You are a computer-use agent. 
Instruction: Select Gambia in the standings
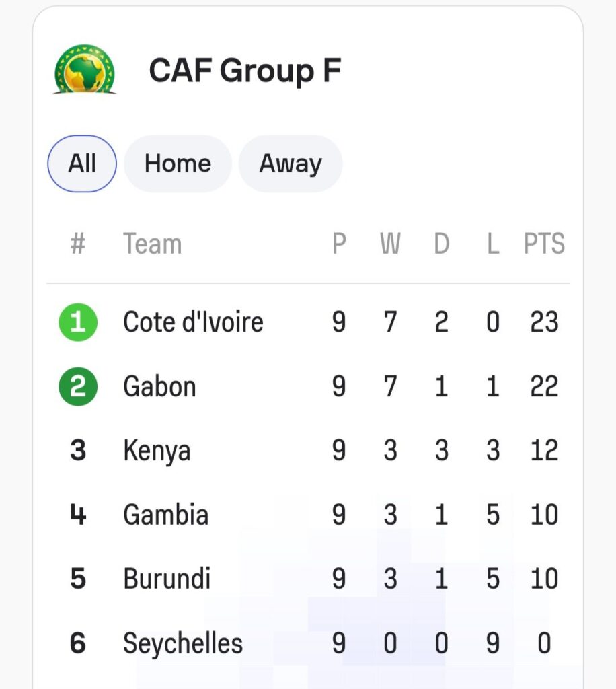[x=165, y=515]
